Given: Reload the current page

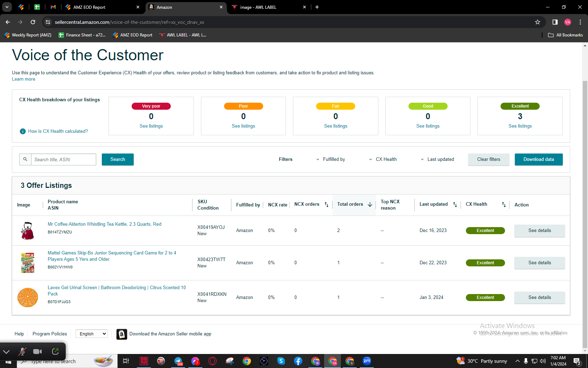Looking at the screenshot, I should [33, 22].
